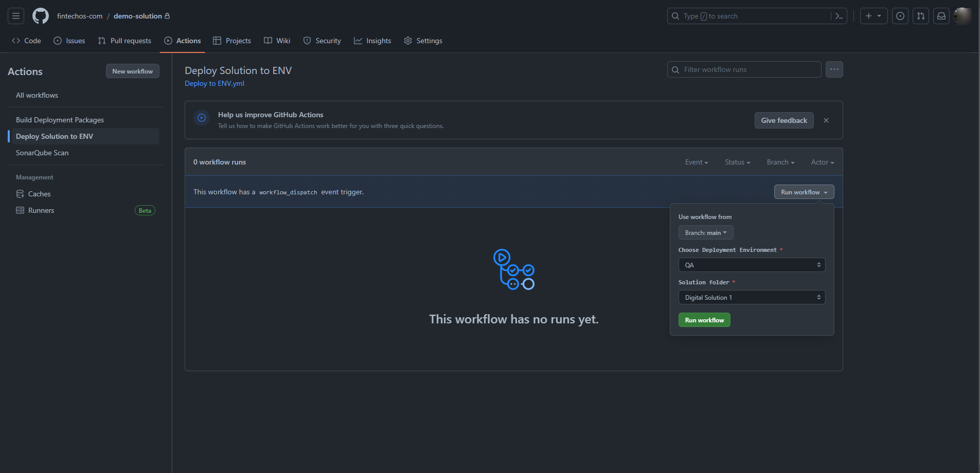Open the command palette icon
This screenshot has width=980, height=473.
[839, 16]
